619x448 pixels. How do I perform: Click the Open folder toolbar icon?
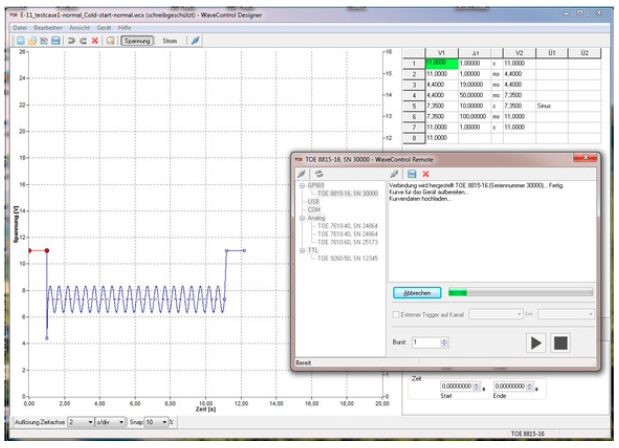pos(32,41)
